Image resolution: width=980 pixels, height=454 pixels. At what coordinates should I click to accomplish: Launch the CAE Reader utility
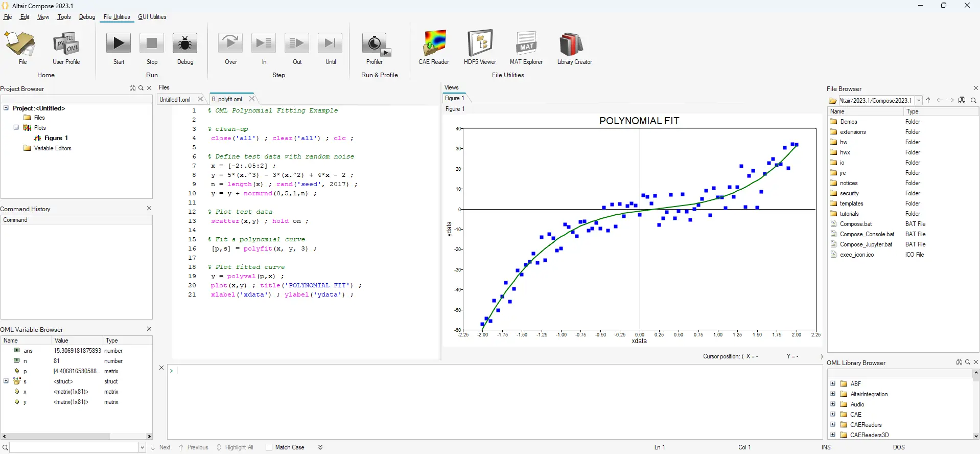(434, 43)
